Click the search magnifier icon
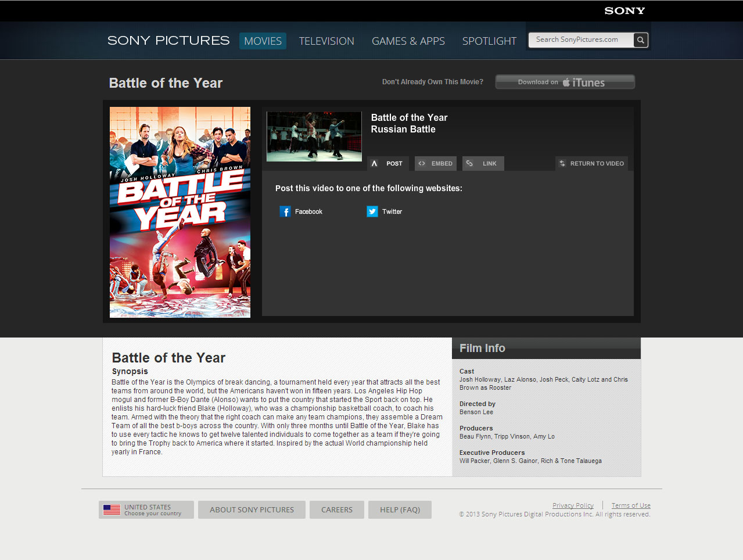This screenshot has height=560, width=743. pyautogui.click(x=640, y=40)
